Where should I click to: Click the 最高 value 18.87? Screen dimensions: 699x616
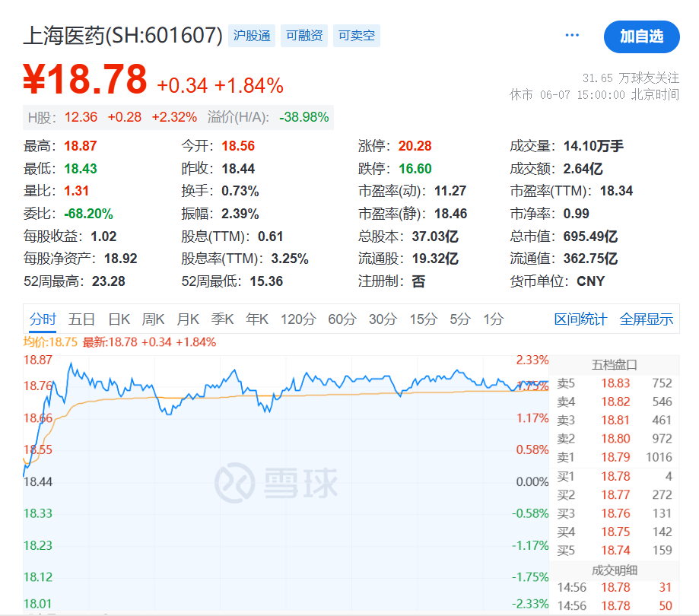[80, 146]
